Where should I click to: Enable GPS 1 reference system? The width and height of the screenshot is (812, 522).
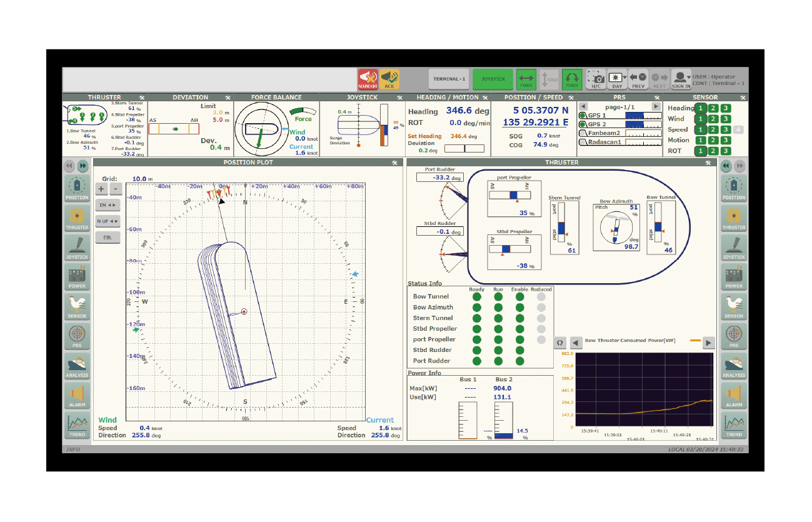point(583,116)
